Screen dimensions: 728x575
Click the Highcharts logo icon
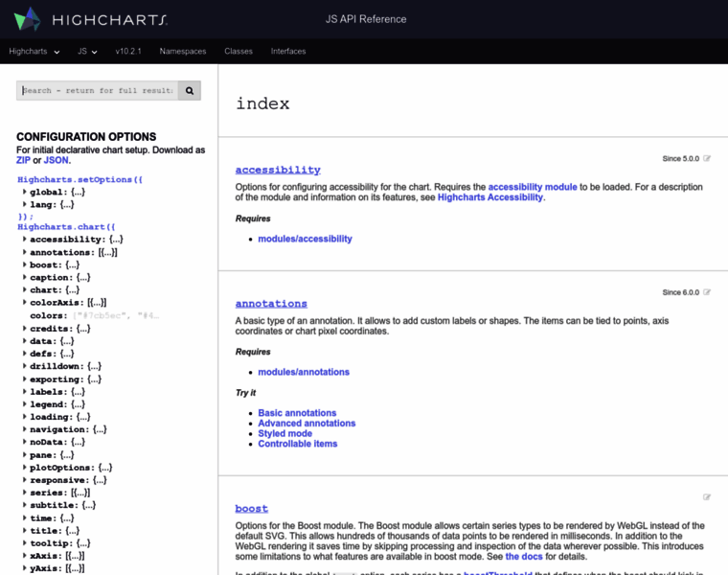tap(28, 18)
